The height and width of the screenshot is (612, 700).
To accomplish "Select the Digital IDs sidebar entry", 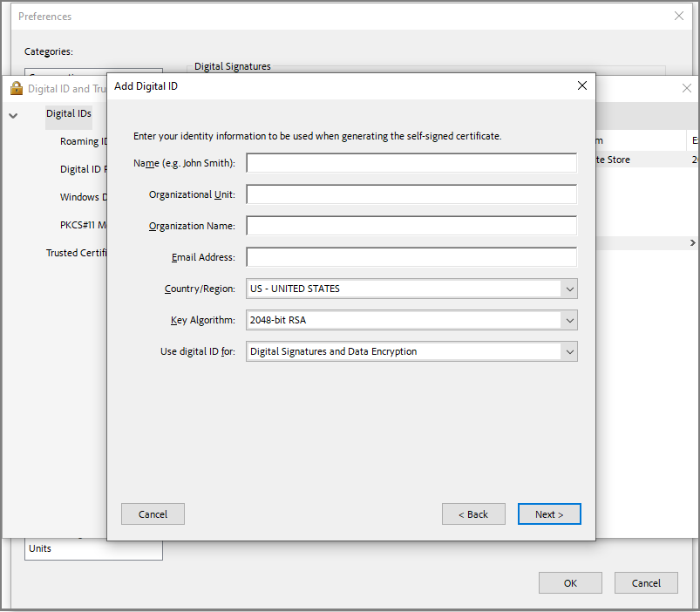I will (68, 113).
